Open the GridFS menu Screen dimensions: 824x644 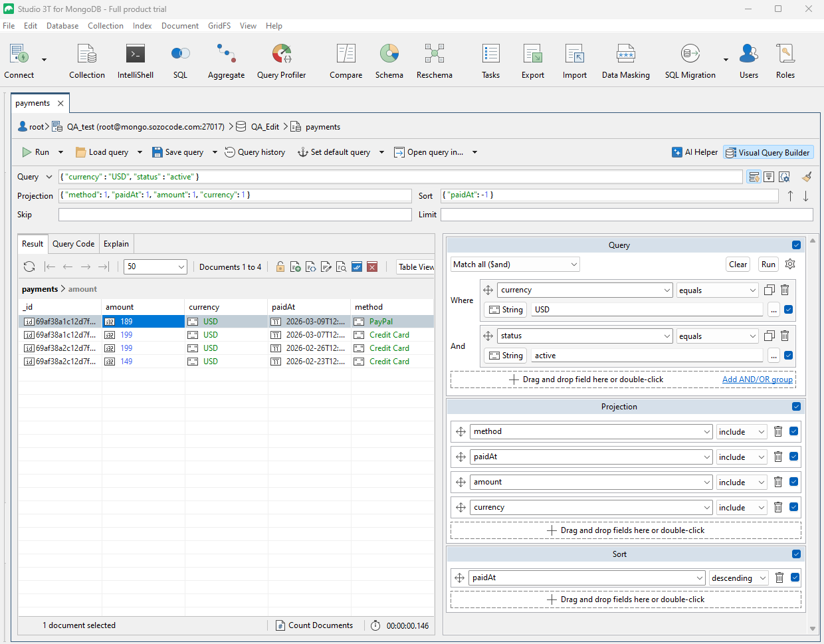coord(219,26)
